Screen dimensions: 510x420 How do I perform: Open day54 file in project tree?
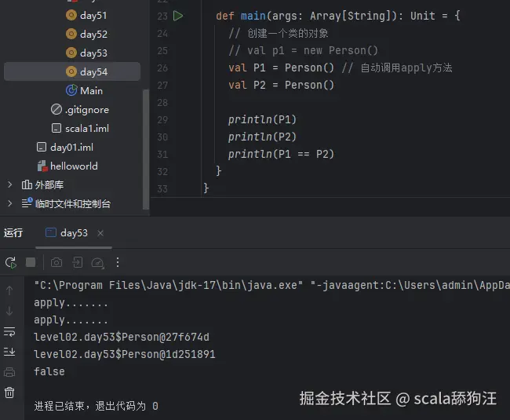[93, 71]
